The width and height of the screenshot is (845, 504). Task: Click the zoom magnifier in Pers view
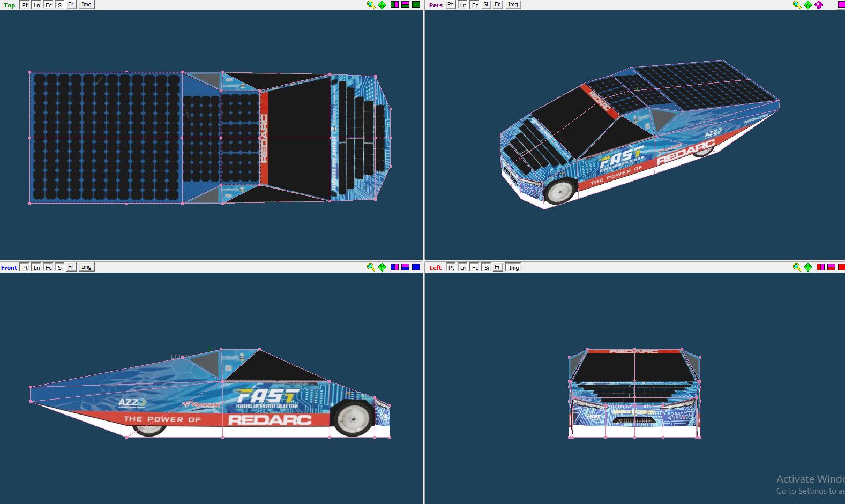[x=797, y=5]
